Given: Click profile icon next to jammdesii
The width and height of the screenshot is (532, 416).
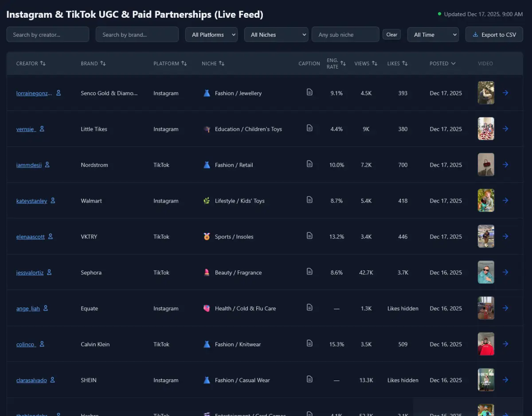Looking at the screenshot, I should [47, 165].
